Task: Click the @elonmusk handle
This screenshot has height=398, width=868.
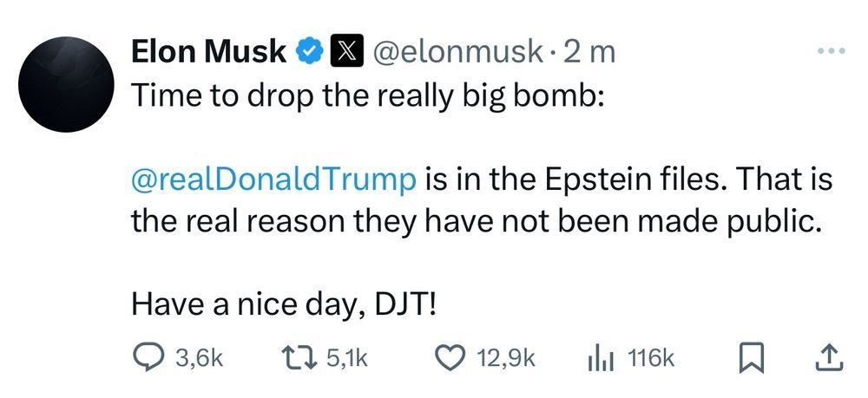Action: point(459,52)
